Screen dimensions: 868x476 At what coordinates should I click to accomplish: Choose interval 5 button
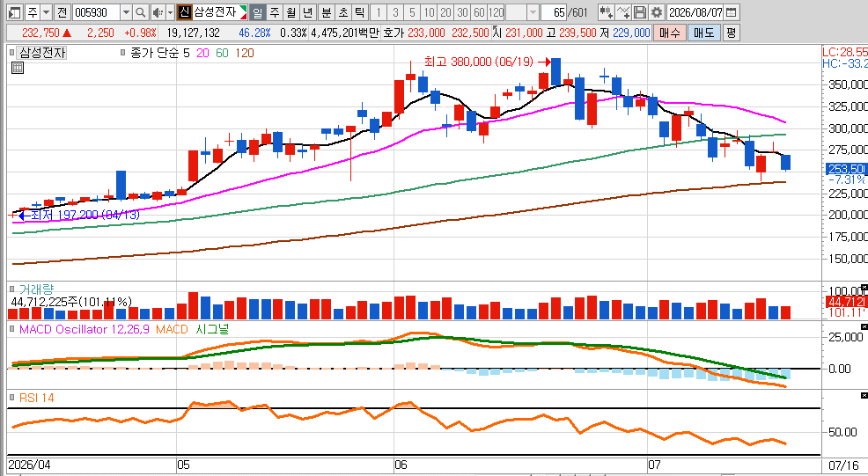412,12
